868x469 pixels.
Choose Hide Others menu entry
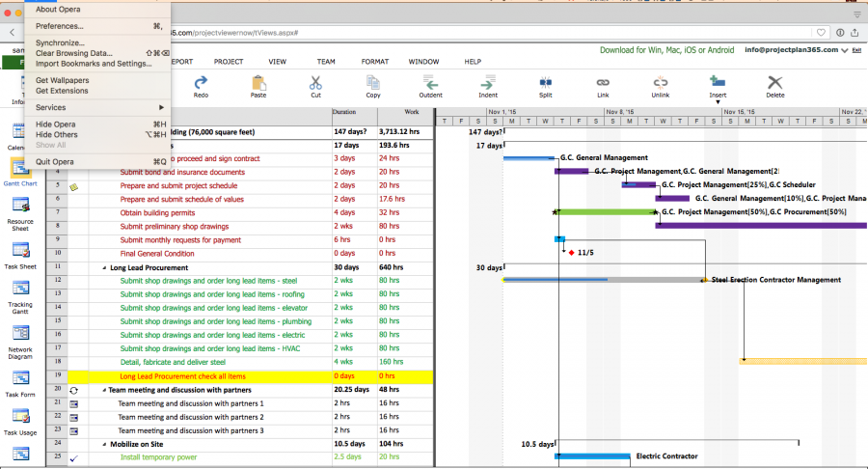97,134
